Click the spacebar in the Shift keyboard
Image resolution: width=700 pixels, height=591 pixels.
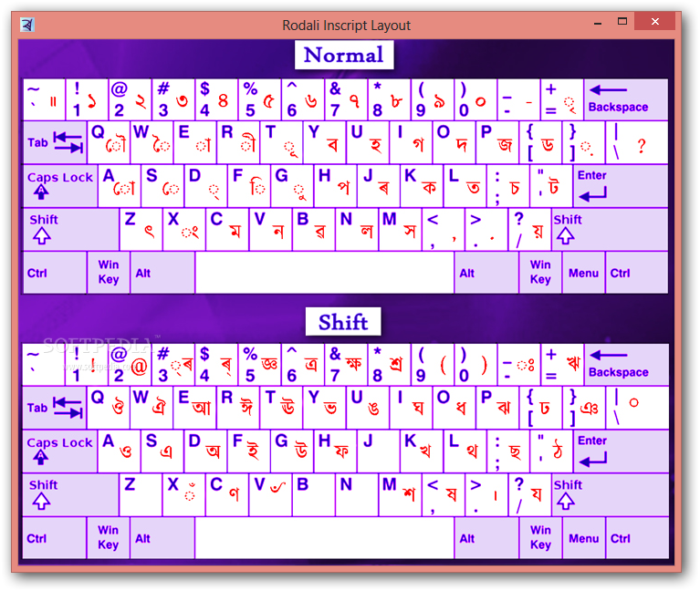point(325,538)
